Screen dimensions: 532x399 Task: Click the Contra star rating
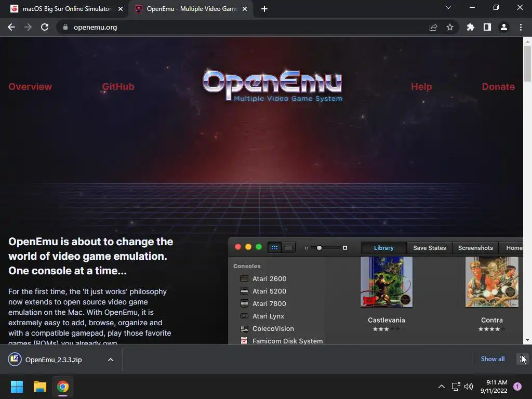click(x=492, y=329)
